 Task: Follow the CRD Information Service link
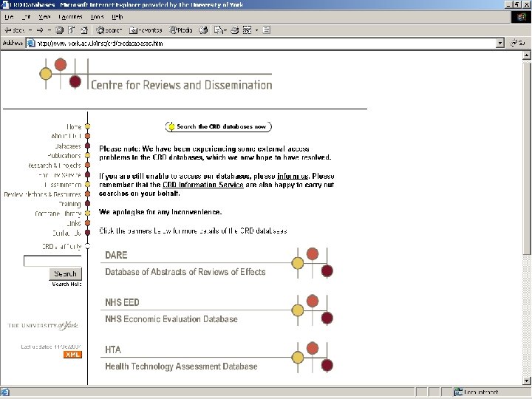[203, 185]
